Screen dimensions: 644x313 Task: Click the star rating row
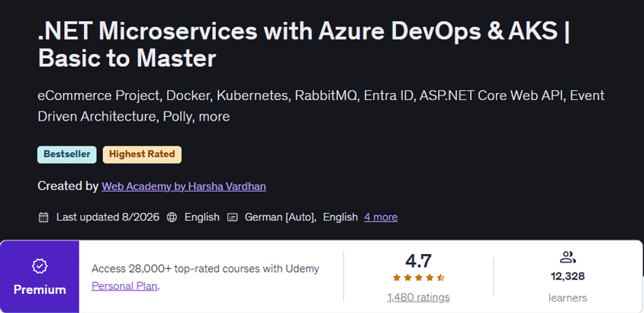pos(418,278)
